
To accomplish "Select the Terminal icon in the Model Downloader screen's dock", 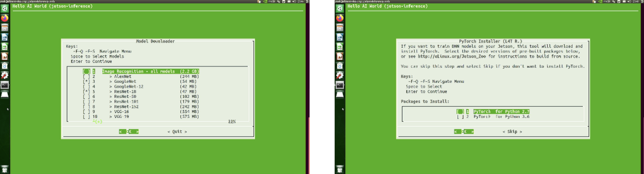I will point(5,85).
